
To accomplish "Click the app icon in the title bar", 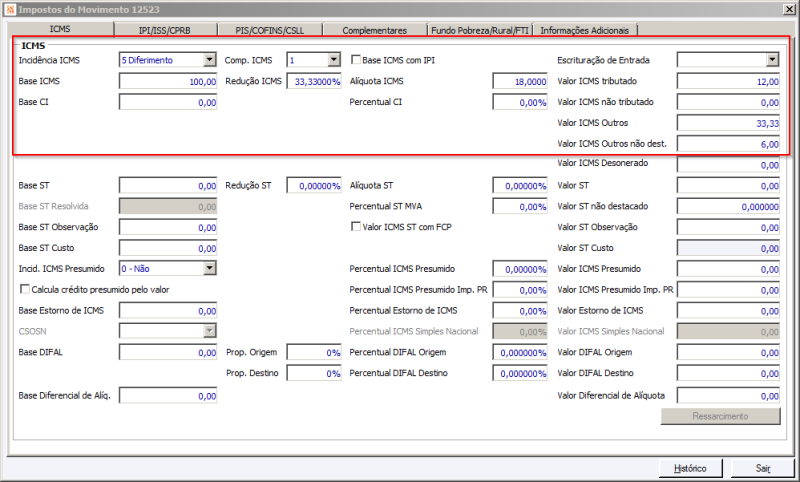I will [x=10, y=9].
